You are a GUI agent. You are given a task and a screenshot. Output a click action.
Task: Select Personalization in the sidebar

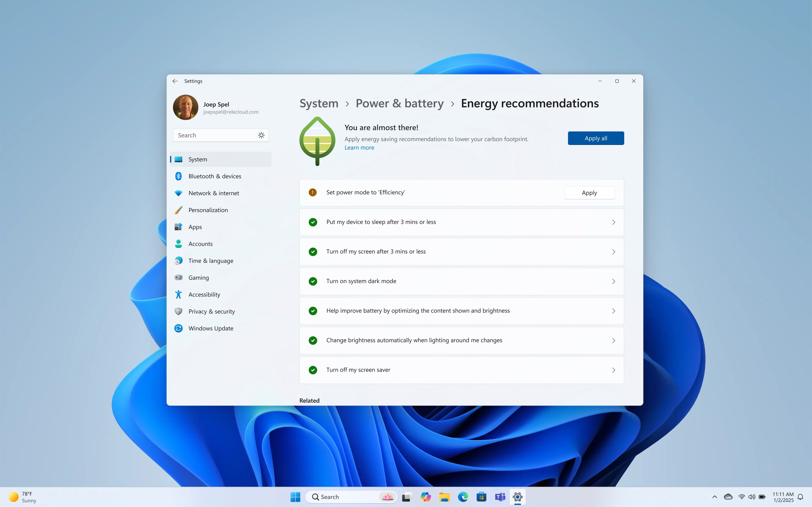208,210
